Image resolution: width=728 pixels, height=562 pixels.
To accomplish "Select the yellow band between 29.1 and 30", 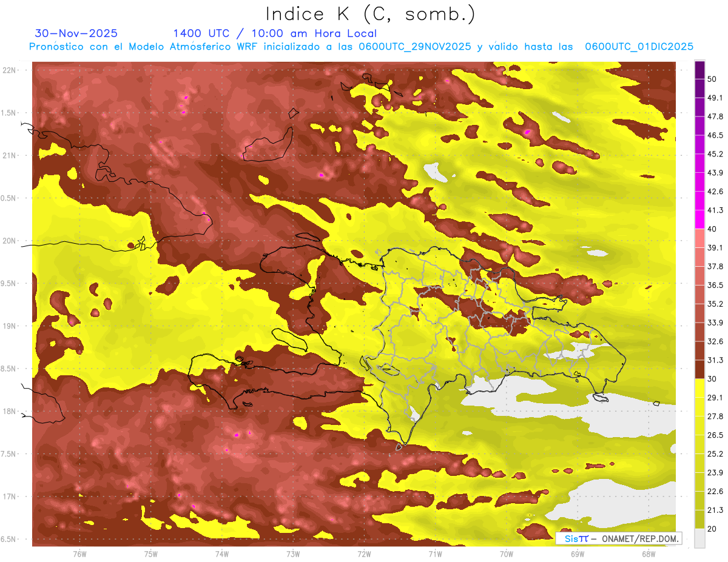I will (x=699, y=388).
